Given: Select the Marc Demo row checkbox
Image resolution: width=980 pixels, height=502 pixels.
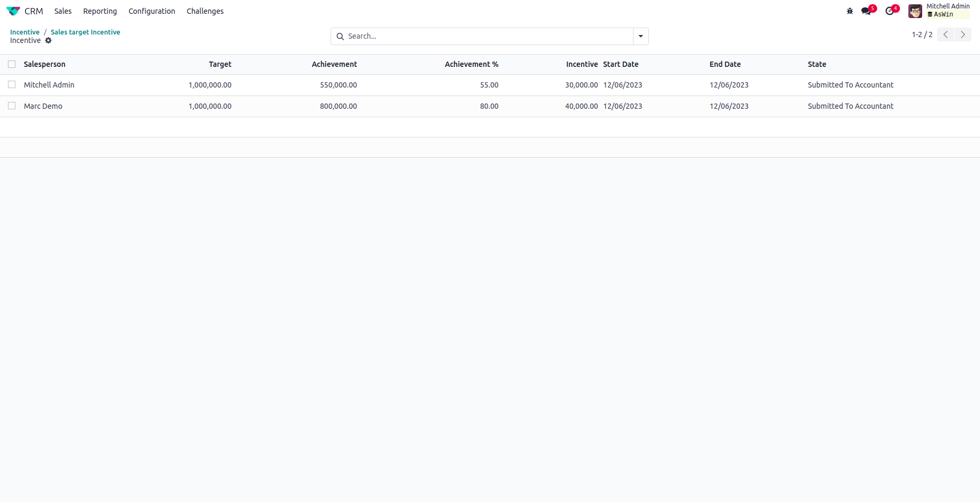Looking at the screenshot, I should pyautogui.click(x=12, y=106).
